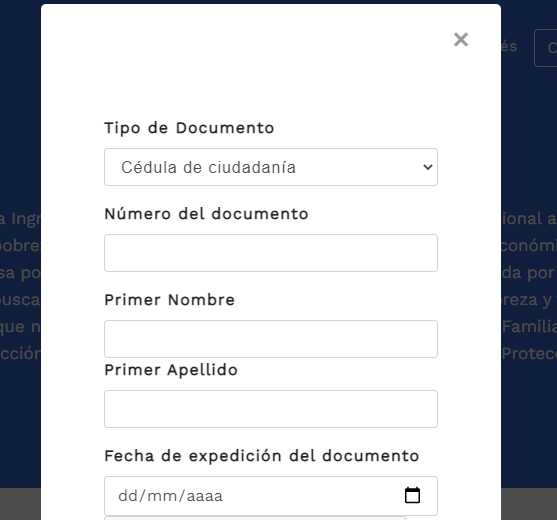557x520 pixels.
Task: Select the Primer Apellido input box
Action: [x=271, y=409]
